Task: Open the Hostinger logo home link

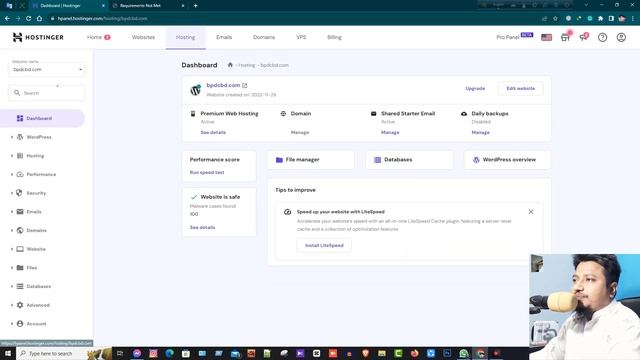Action: click(x=38, y=37)
